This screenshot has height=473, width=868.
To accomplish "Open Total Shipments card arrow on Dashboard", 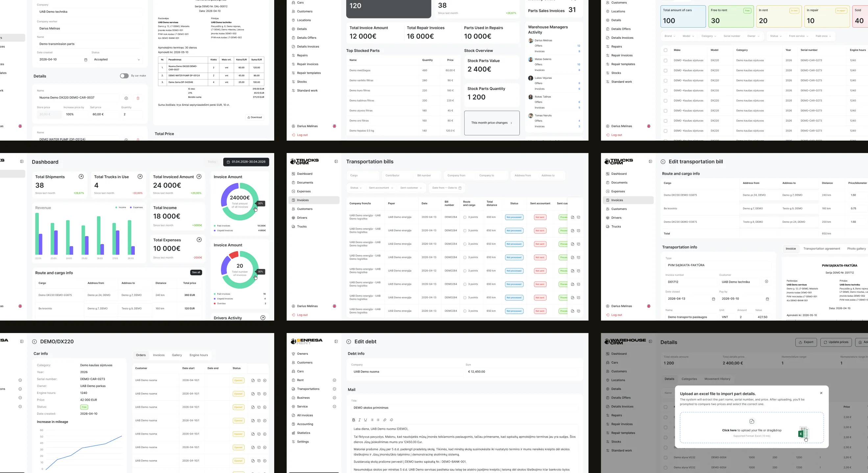I will pos(81,177).
